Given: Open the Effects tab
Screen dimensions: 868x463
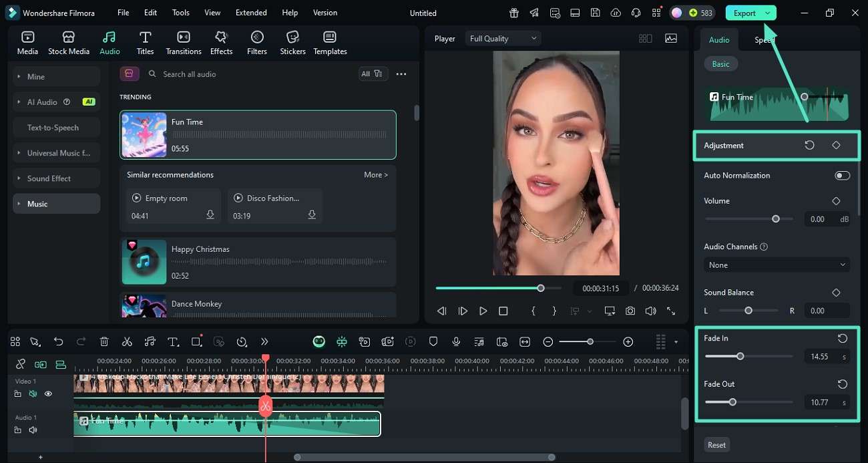Looking at the screenshot, I should point(221,43).
